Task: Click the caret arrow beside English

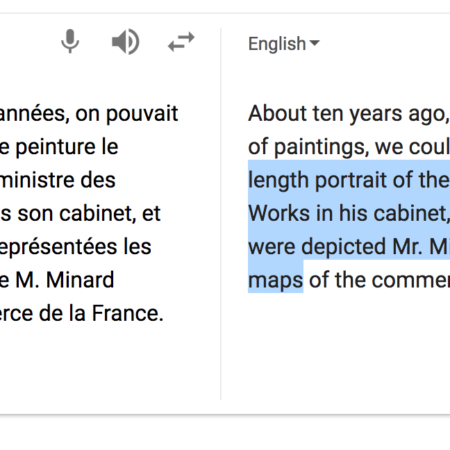Action: coord(314,43)
